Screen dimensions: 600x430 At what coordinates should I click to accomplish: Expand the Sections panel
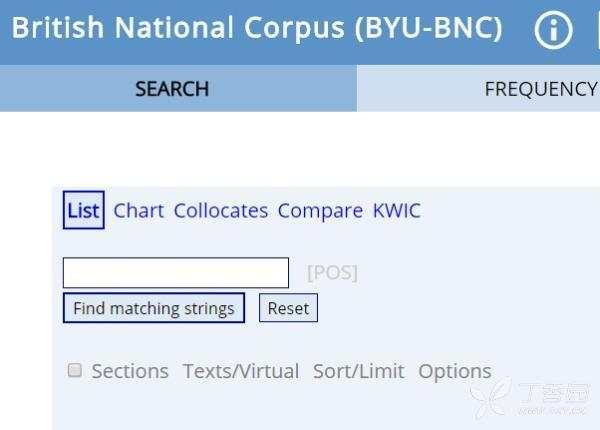[x=130, y=372]
